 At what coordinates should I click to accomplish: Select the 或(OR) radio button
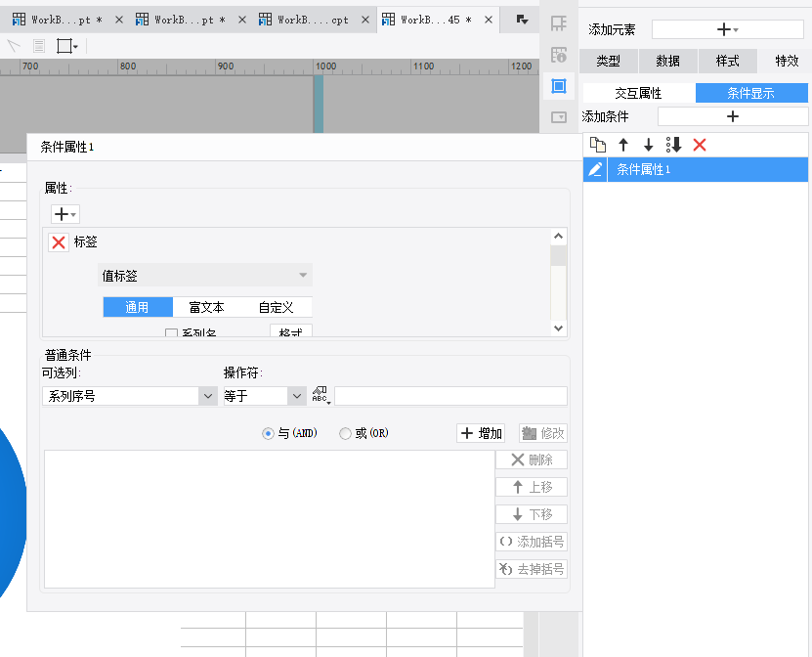tap(345, 433)
